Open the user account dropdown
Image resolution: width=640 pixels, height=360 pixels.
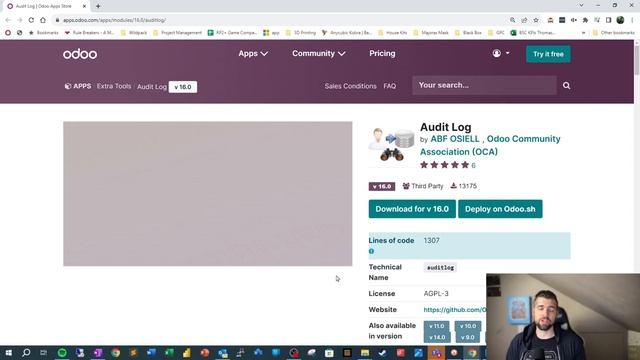coord(501,53)
